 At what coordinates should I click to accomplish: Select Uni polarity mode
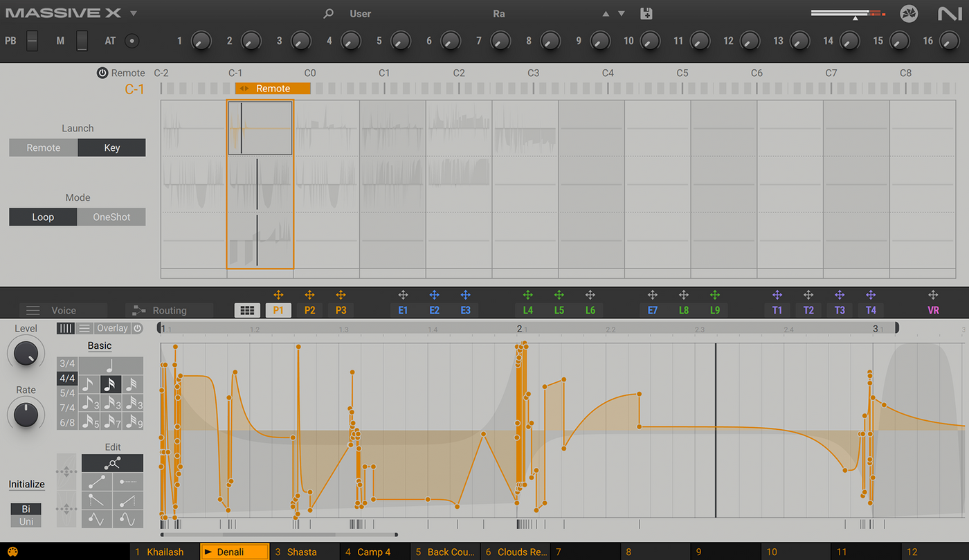pos(26,521)
